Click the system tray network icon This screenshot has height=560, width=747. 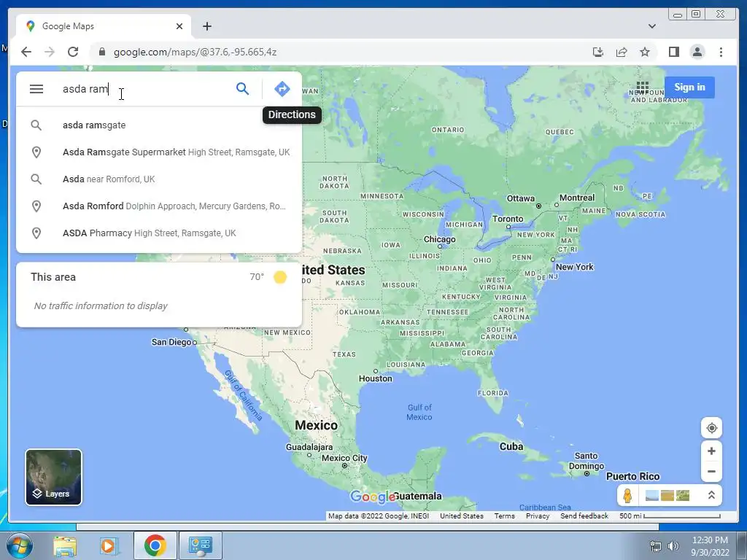(656, 546)
